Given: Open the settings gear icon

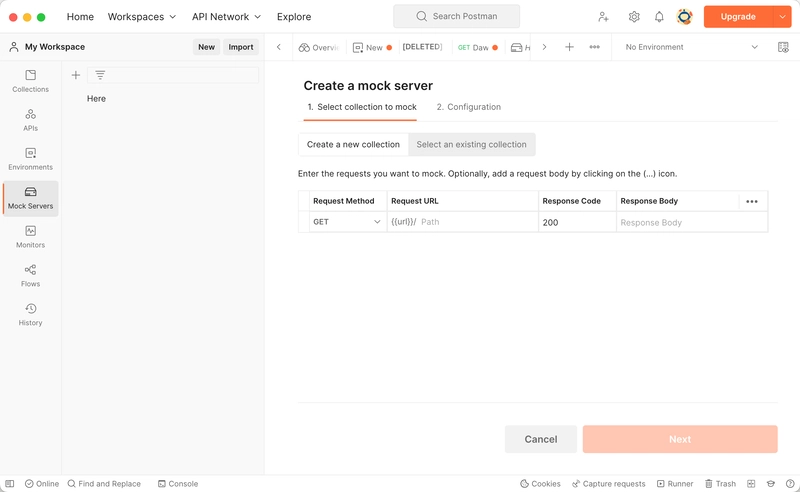Looking at the screenshot, I should click(634, 17).
